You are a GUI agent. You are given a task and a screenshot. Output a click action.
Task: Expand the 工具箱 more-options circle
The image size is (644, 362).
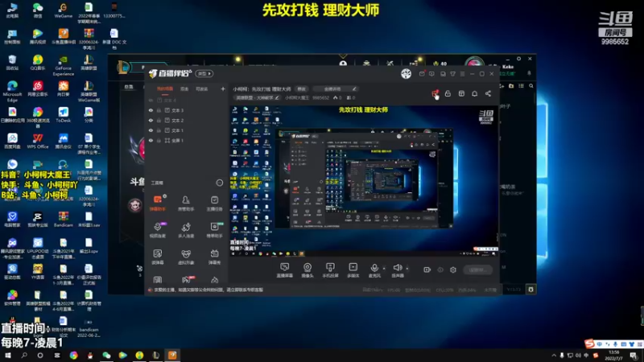click(220, 183)
